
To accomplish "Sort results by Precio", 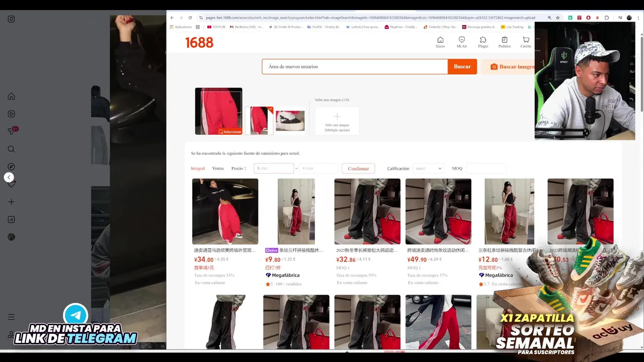I will point(239,168).
